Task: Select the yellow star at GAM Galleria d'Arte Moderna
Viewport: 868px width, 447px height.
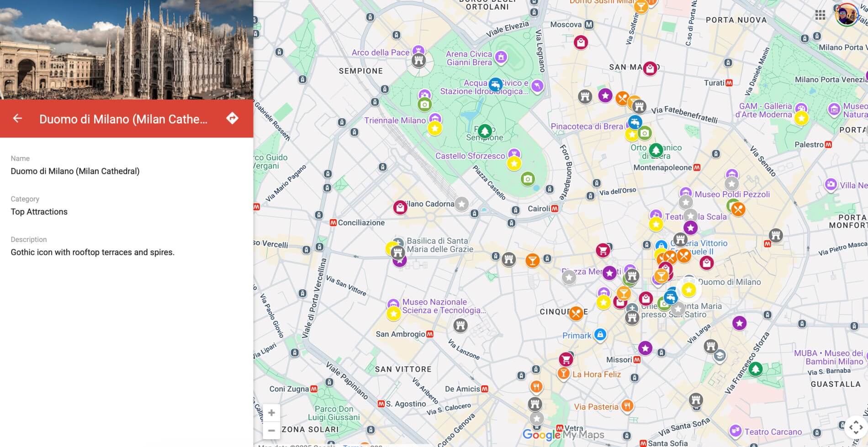Action: coord(801,118)
